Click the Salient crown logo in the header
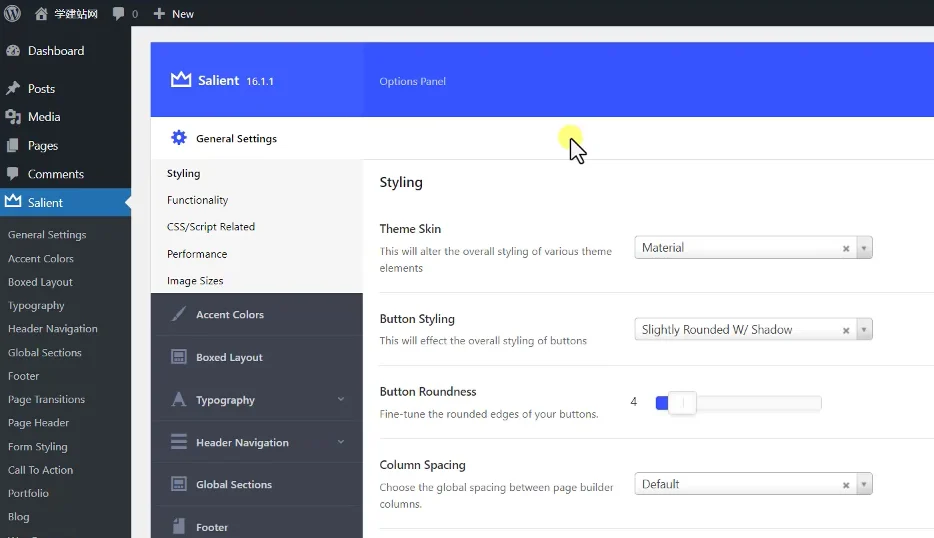 [181, 79]
